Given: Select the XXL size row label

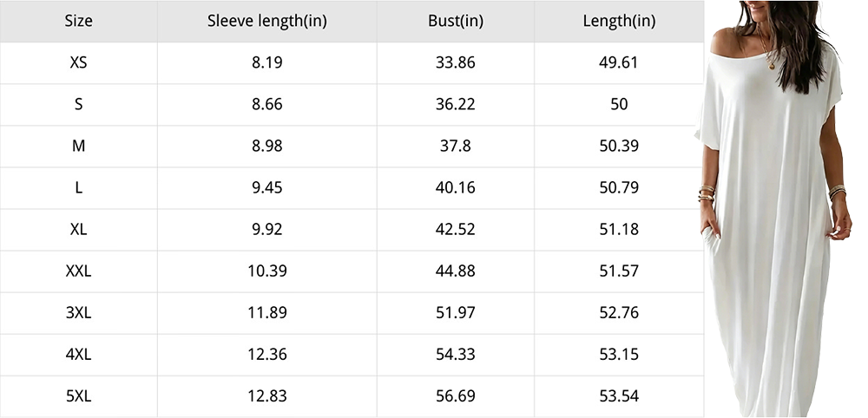Looking at the screenshot, I should [79, 271].
